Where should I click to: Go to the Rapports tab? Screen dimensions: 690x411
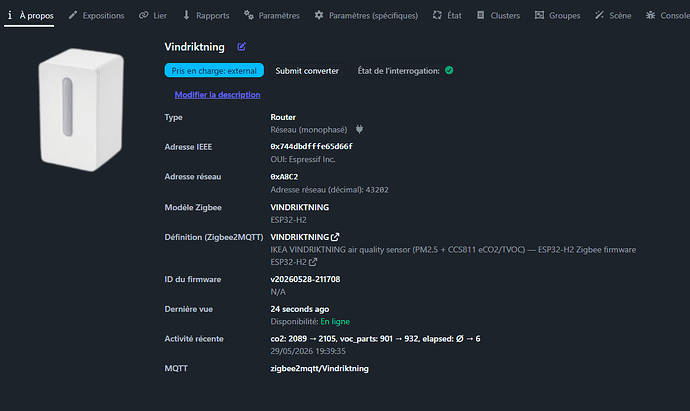point(206,15)
